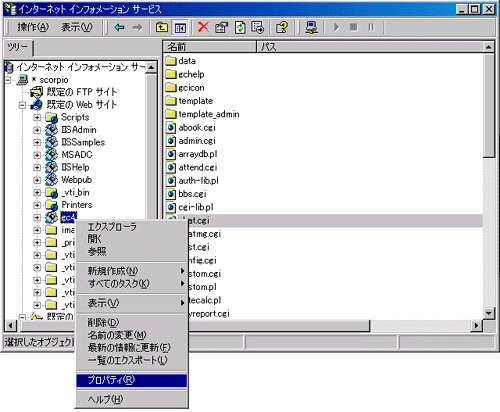Screen dimensions: 500x412
Task: Click file list scroll right arrow
Action: (476, 325)
